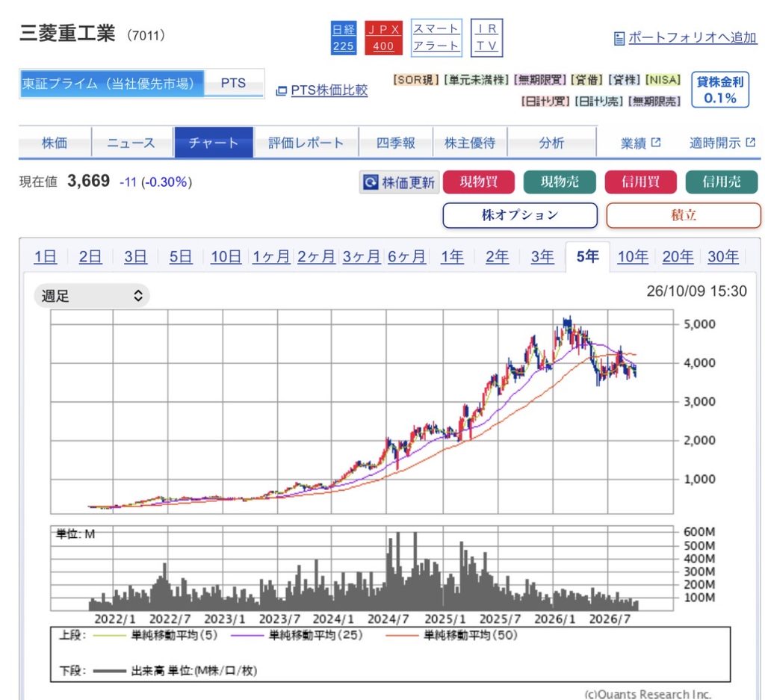Image resolution: width=765 pixels, height=700 pixels.
Task: Select the 1日 chart range
Action: coord(46,256)
